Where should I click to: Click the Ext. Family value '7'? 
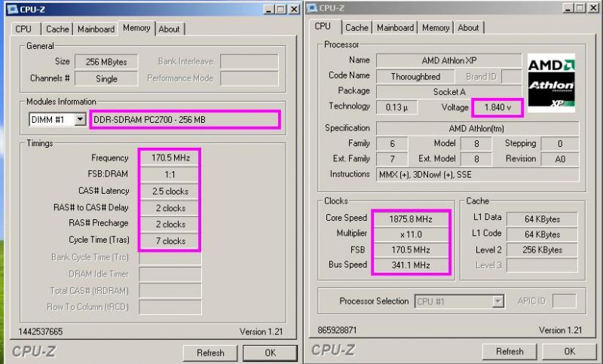(x=392, y=159)
